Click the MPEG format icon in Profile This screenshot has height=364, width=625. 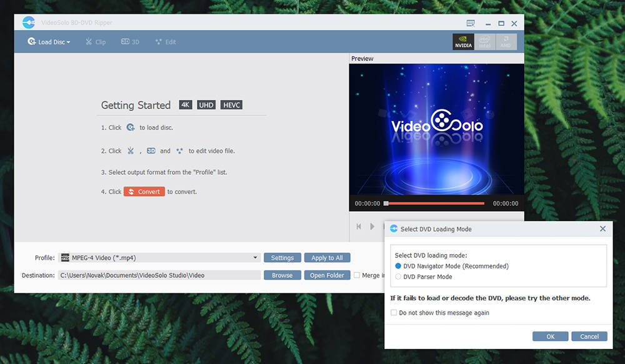tap(65, 258)
